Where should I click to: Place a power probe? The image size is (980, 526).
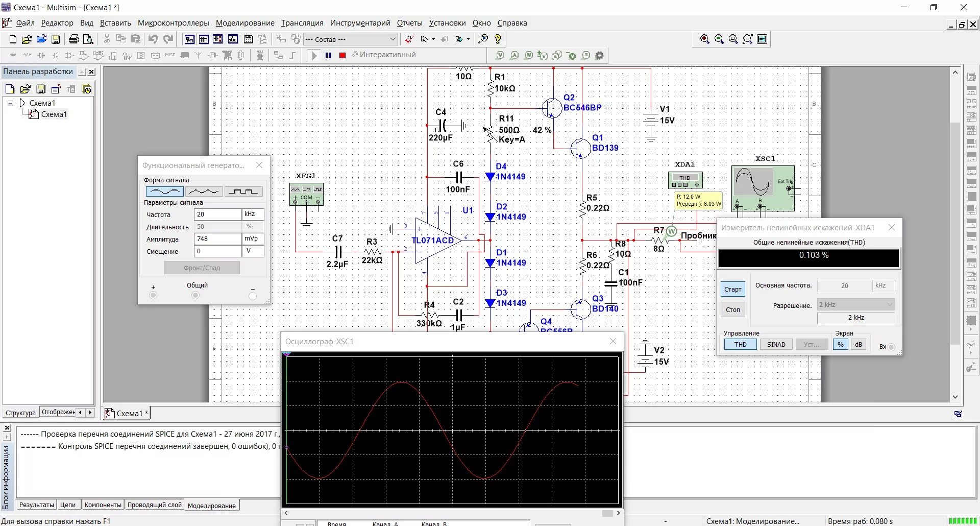coord(529,55)
